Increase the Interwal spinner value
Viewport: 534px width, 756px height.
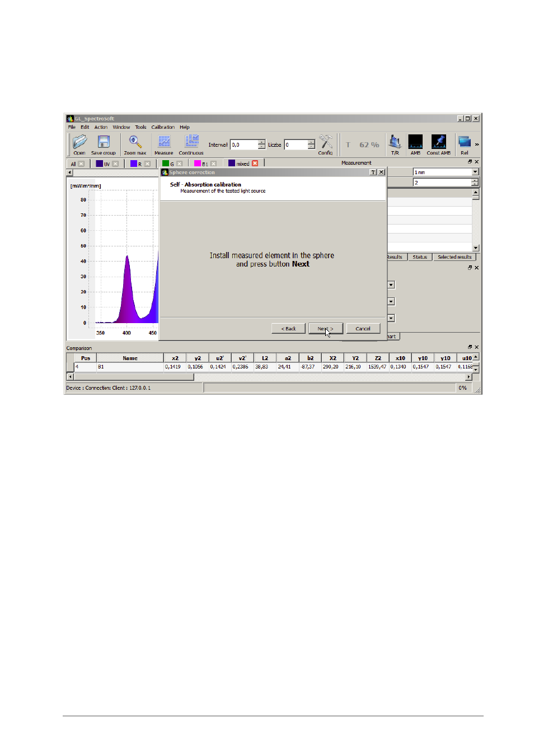coord(261,142)
